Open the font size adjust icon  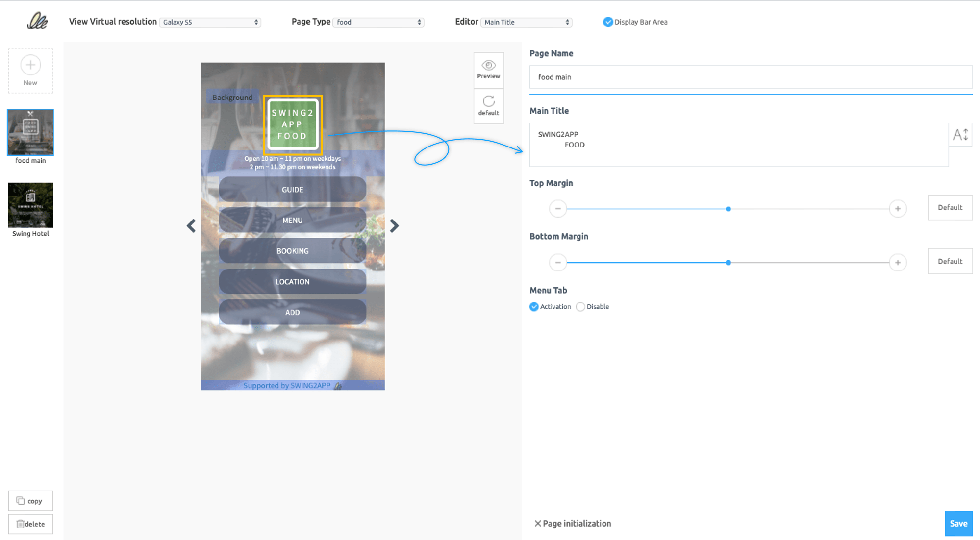(x=960, y=135)
